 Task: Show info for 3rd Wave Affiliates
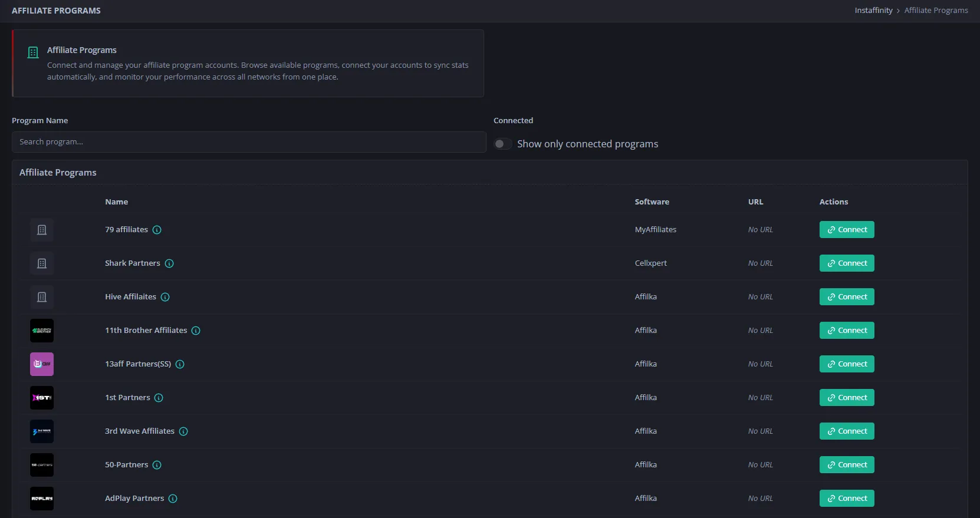tap(183, 431)
